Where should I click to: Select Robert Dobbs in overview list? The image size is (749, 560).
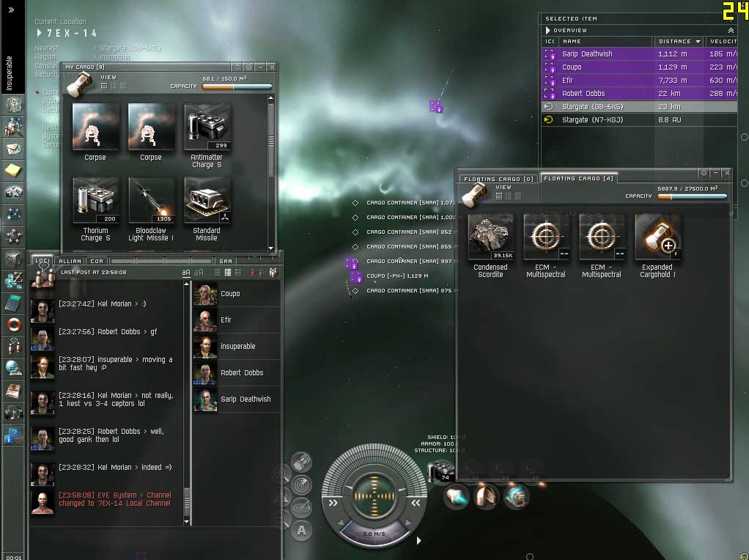639,94
